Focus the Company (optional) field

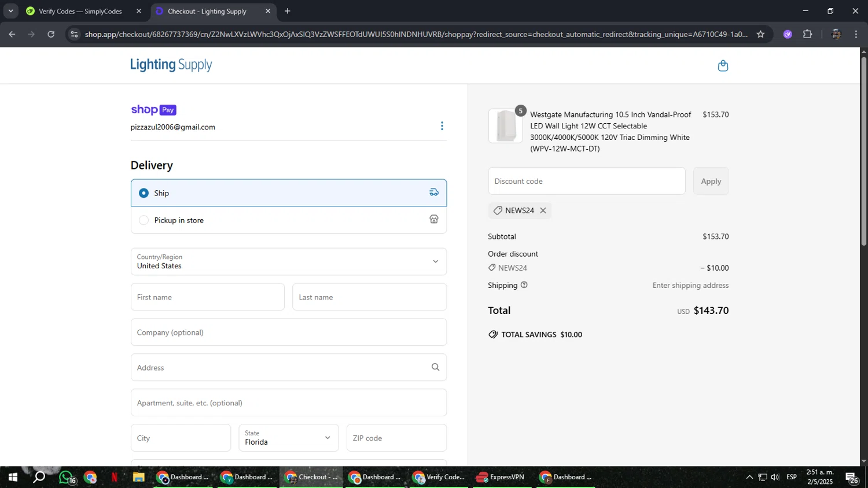click(x=289, y=332)
